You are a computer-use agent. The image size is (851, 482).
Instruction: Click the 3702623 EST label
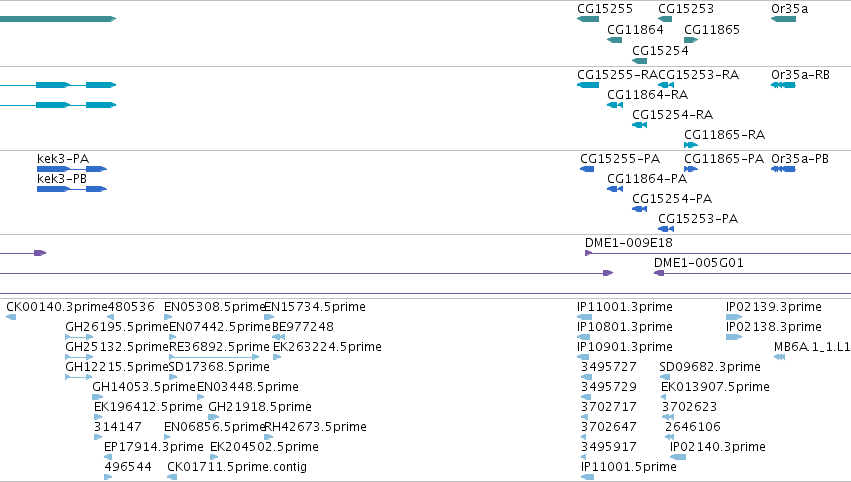point(689,407)
